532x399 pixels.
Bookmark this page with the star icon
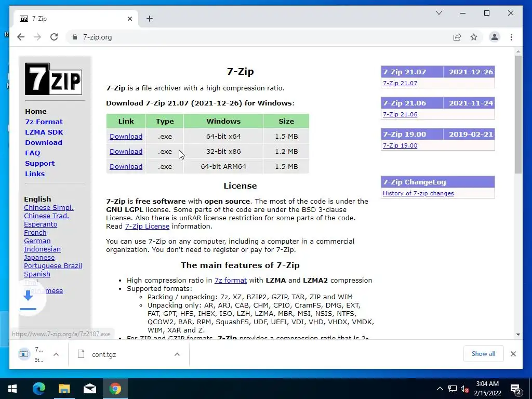pyautogui.click(x=474, y=37)
